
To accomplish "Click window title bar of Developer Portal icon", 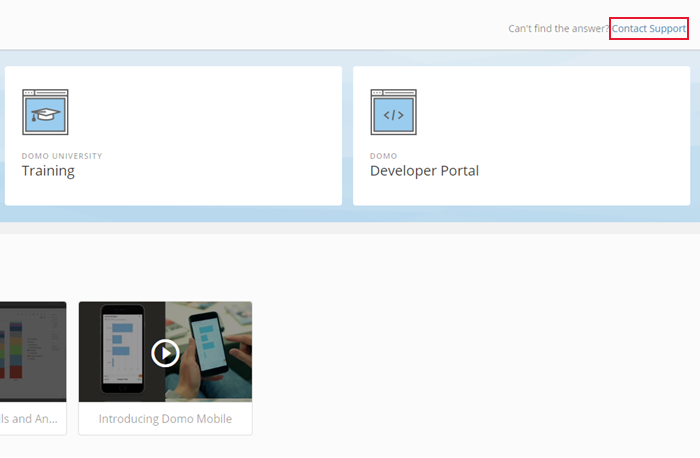I will click(394, 92).
